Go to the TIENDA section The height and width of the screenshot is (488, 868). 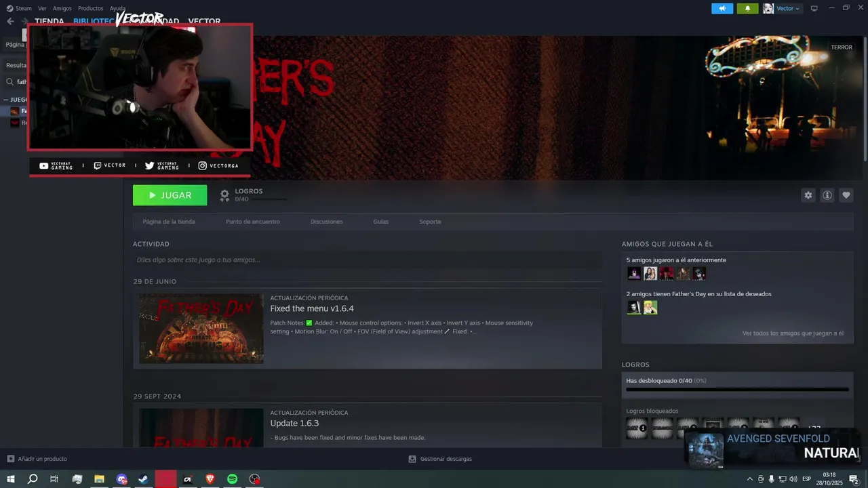pyautogui.click(x=49, y=21)
